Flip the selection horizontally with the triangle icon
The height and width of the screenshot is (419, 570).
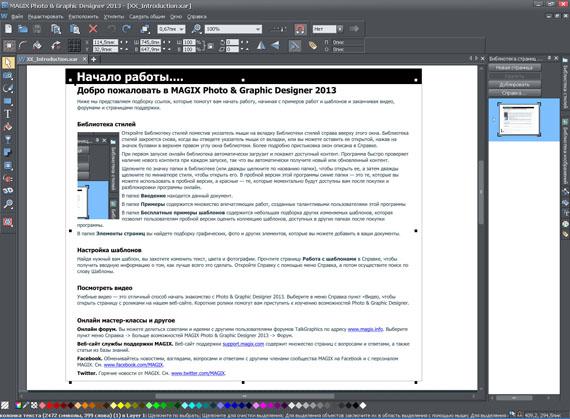(x=261, y=45)
